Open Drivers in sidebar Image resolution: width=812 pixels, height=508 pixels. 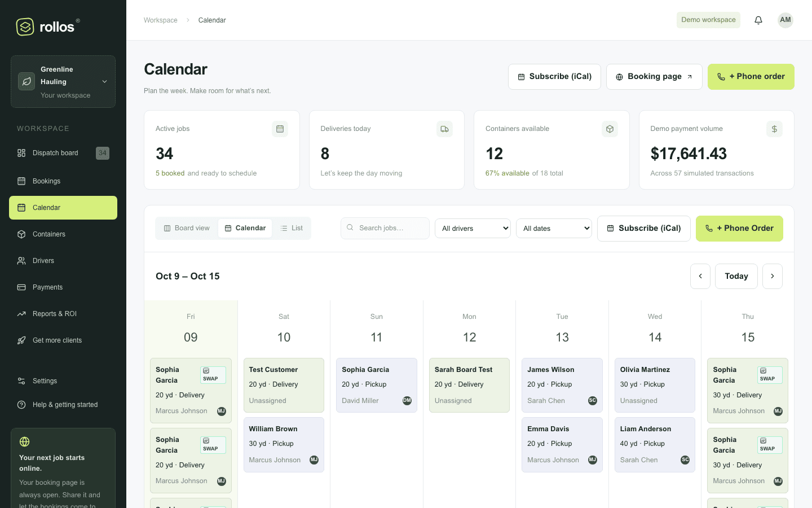(x=63, y=261)
